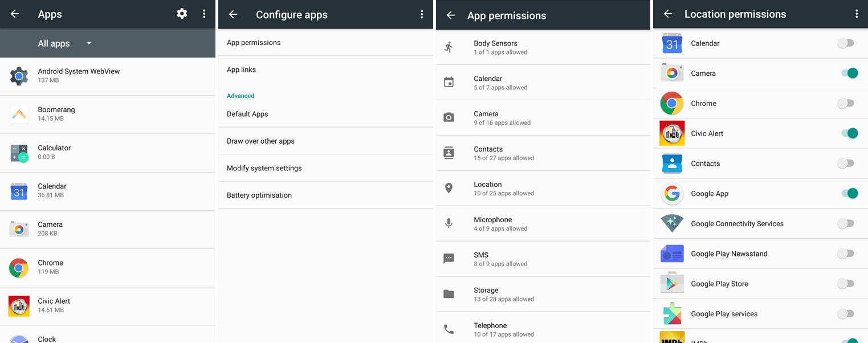
Task: Open overflow menu in Apps screen
Action: tap(204, 14)
